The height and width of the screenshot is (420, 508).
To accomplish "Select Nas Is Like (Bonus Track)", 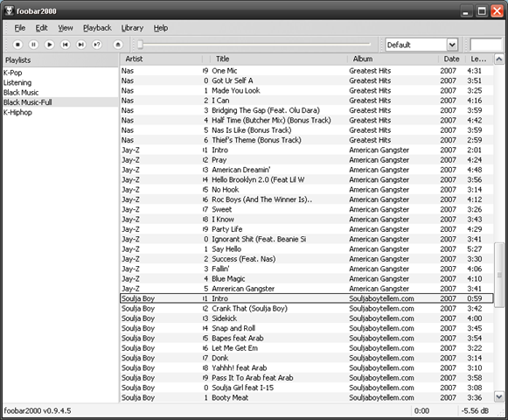I will tap(307, 130).
